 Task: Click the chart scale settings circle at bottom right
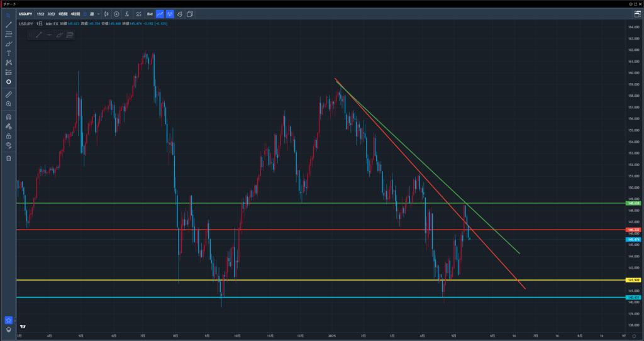[x=634, y=336]
